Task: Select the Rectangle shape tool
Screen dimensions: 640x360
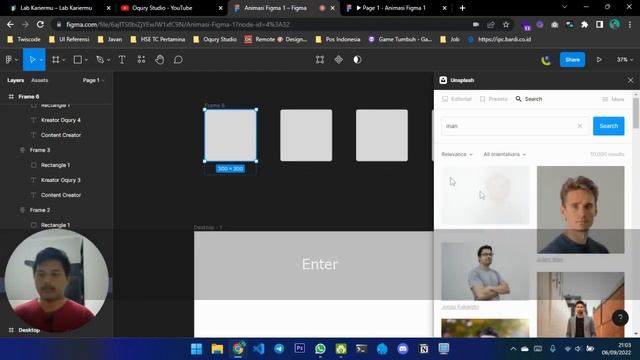Action: 78,60
